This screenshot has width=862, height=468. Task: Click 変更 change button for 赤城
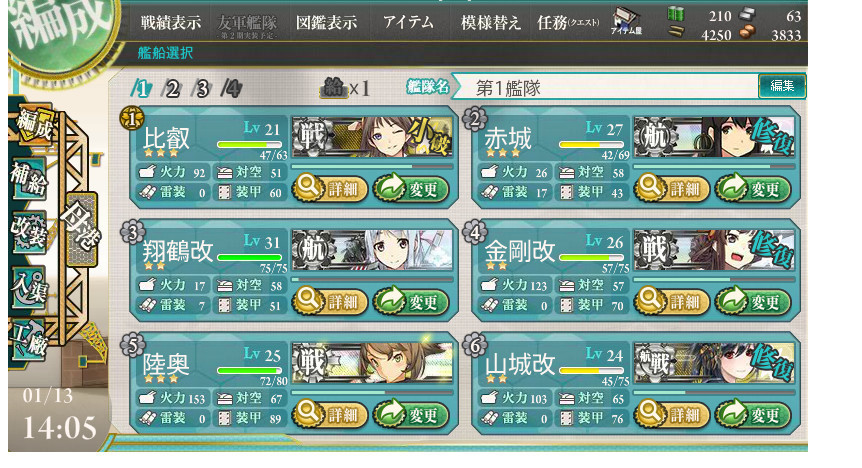tap(753, 189)
